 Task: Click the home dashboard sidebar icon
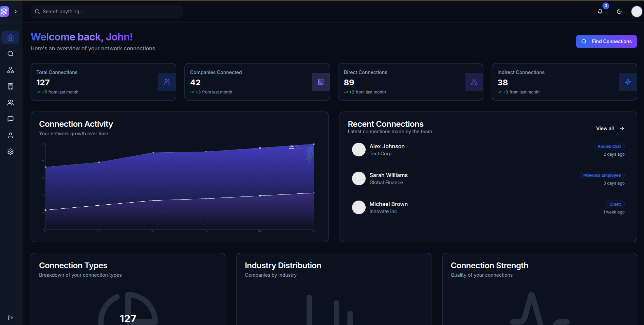click(11, 37)
